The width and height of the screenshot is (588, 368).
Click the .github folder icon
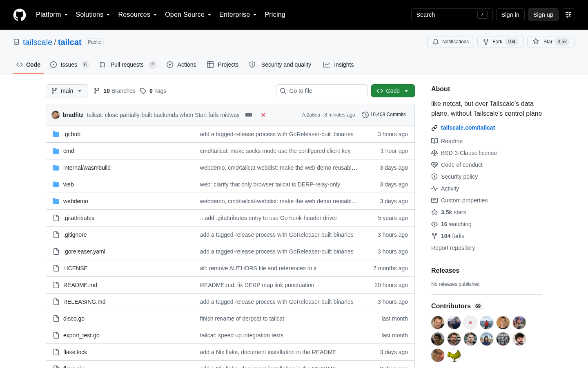point(56,134)
